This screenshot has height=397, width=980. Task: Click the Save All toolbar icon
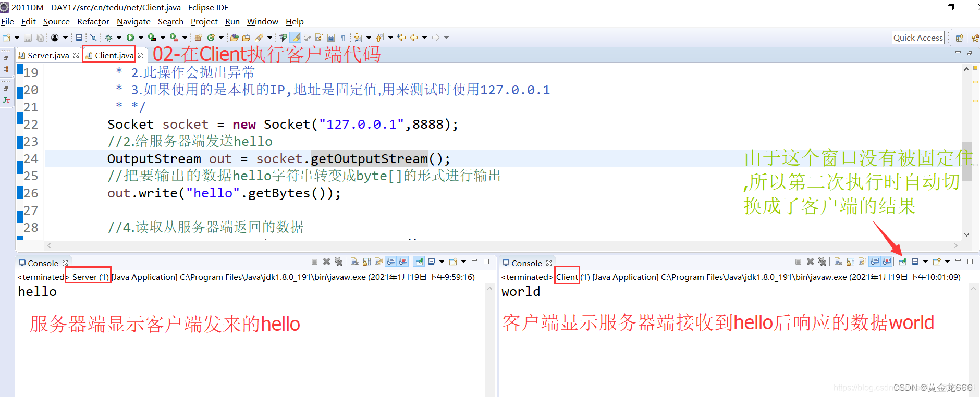point(40,38)
